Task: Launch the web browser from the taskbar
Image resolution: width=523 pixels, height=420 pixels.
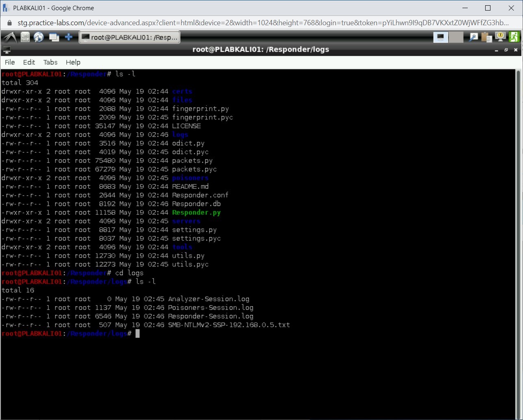Action: click(x=38, y=37)
